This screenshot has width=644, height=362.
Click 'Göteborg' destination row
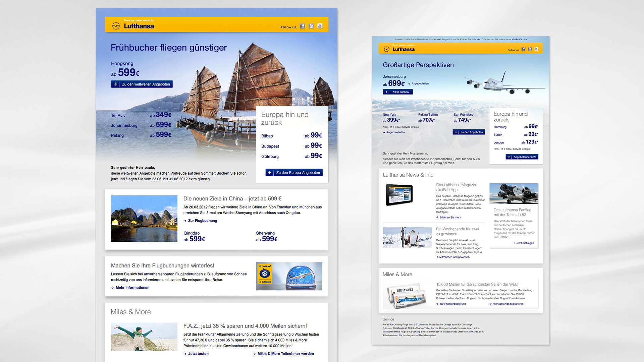pos(291,156)
